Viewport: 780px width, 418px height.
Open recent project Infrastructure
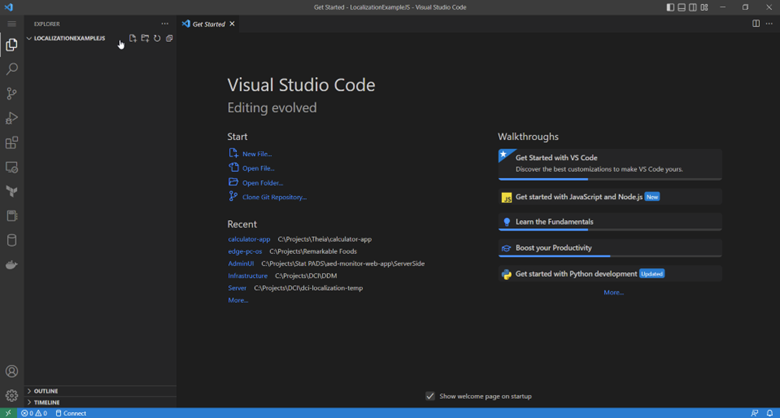(248, 276)
